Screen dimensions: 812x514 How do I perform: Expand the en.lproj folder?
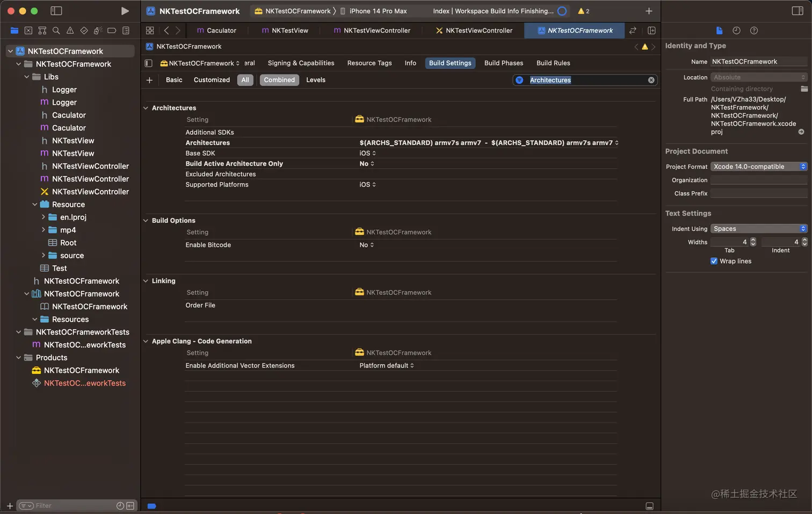[44, 217]
